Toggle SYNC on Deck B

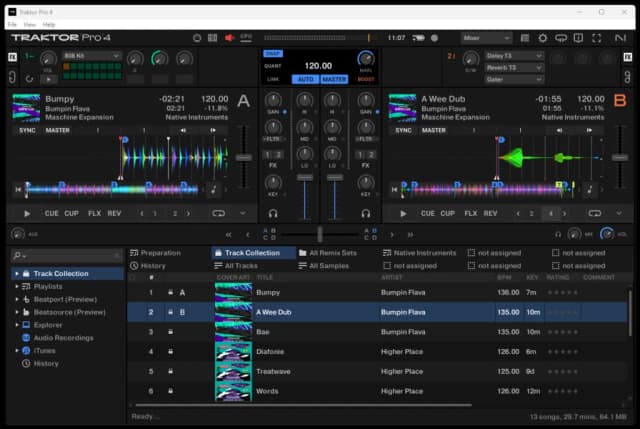click(403, 130)
